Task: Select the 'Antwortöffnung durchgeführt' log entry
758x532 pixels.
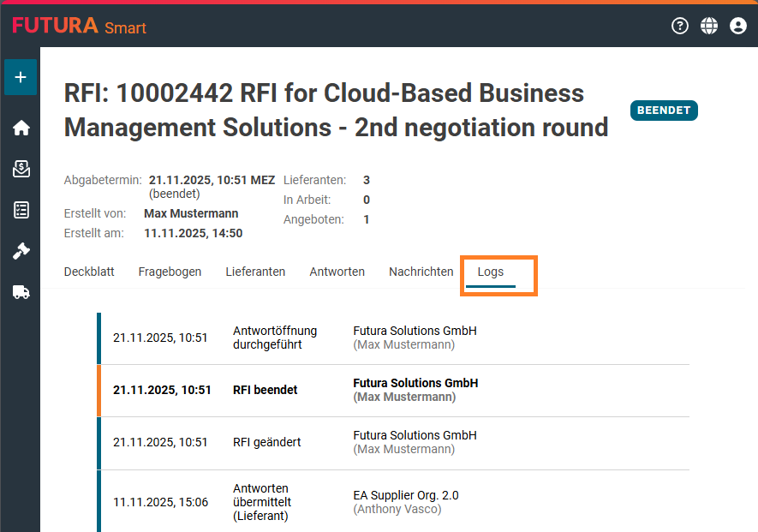Action: (x=275, y=338)
